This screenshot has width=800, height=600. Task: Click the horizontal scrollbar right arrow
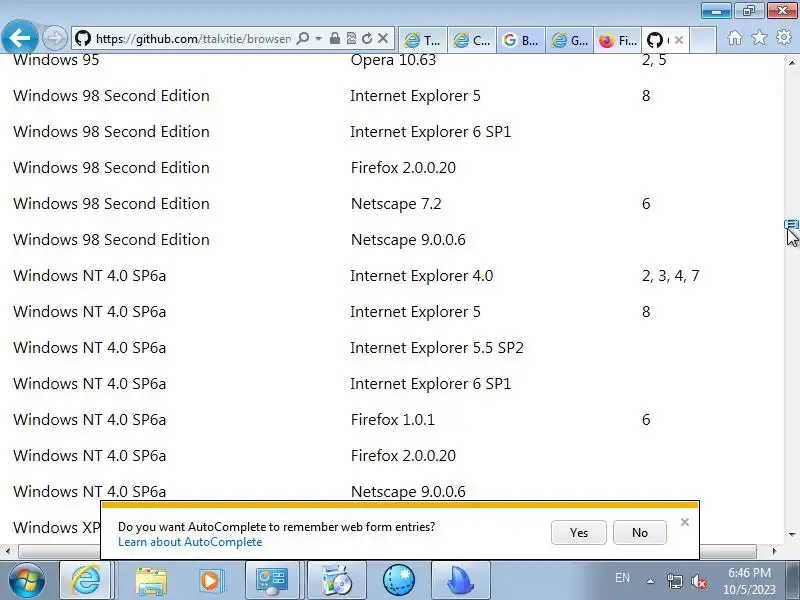coord(774,551)
